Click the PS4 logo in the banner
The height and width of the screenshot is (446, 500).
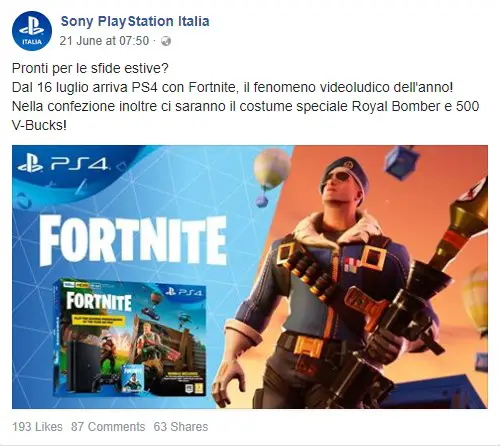pyautogui.click(x=63, y=164)
